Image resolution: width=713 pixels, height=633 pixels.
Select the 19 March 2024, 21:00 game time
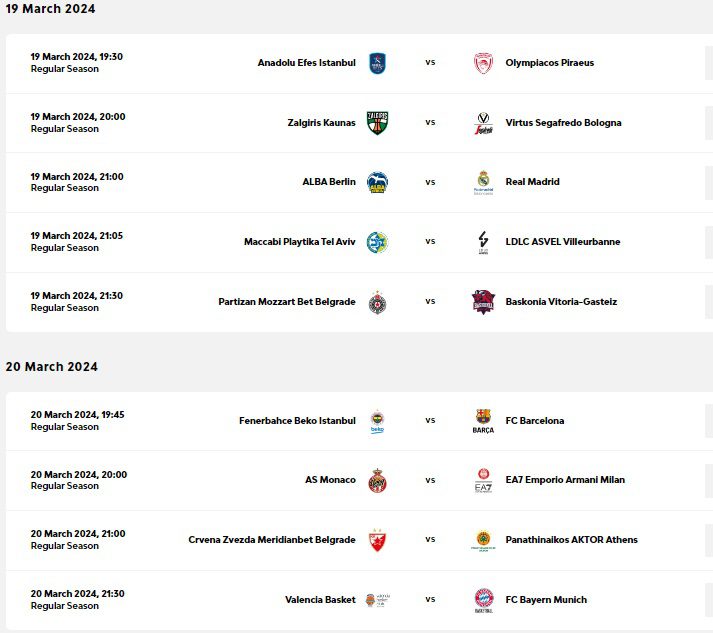78,176
